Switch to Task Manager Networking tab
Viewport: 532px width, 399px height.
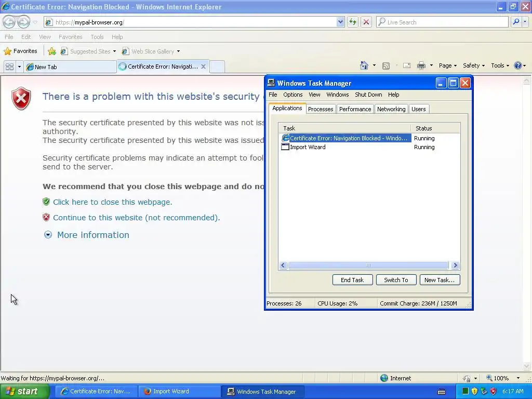(391, 109)
